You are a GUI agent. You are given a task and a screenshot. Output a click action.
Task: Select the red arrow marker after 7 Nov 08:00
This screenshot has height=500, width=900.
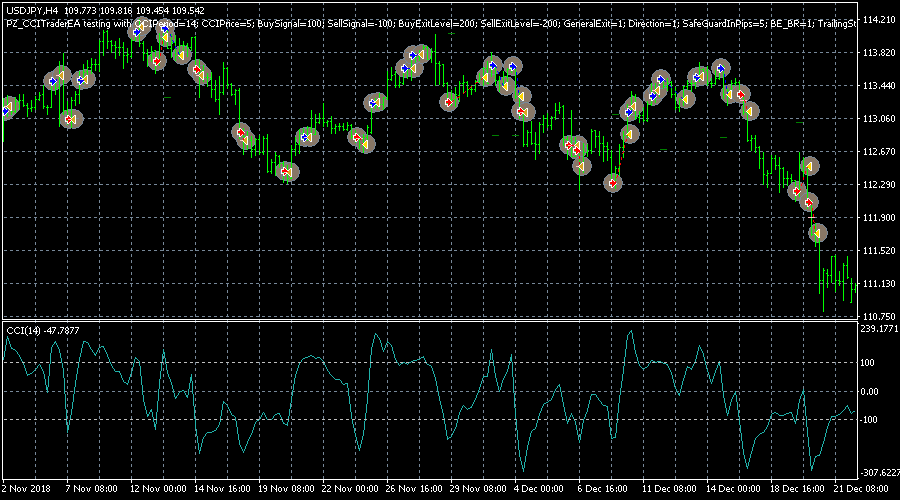click(70, 119)
